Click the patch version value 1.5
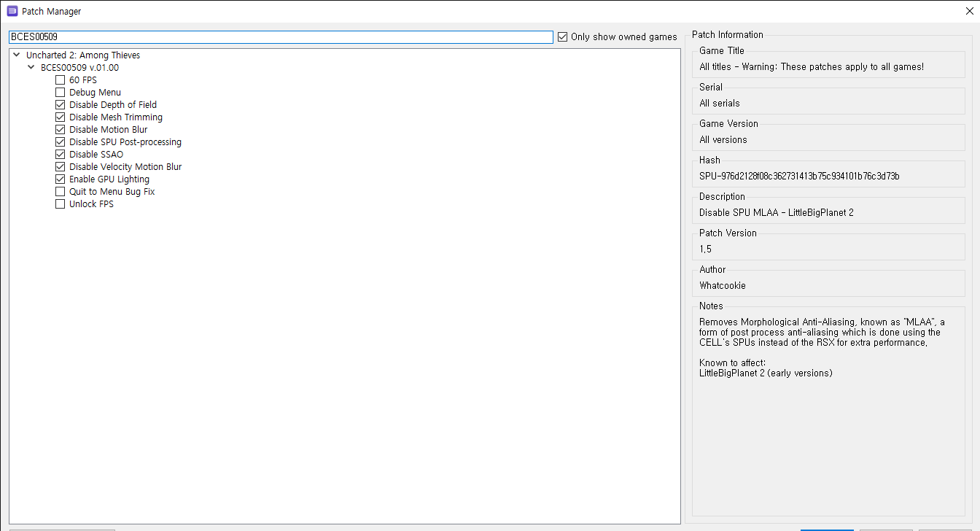The image size is (980, 531). point(706,249)
